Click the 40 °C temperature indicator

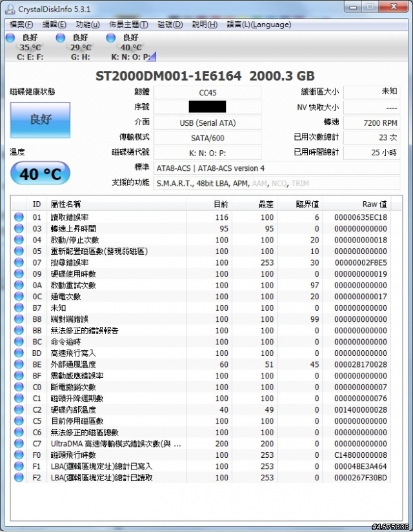click(40, 173)
